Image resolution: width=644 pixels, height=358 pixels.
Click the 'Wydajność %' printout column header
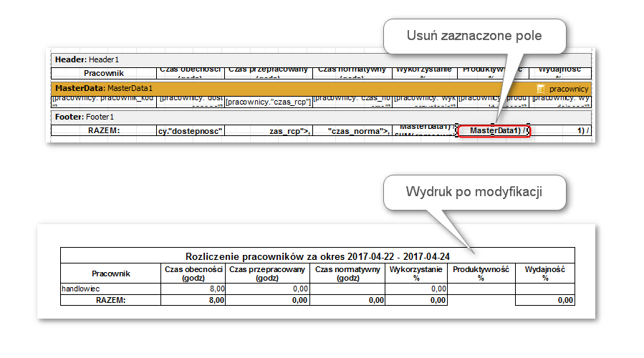[545, 274]
